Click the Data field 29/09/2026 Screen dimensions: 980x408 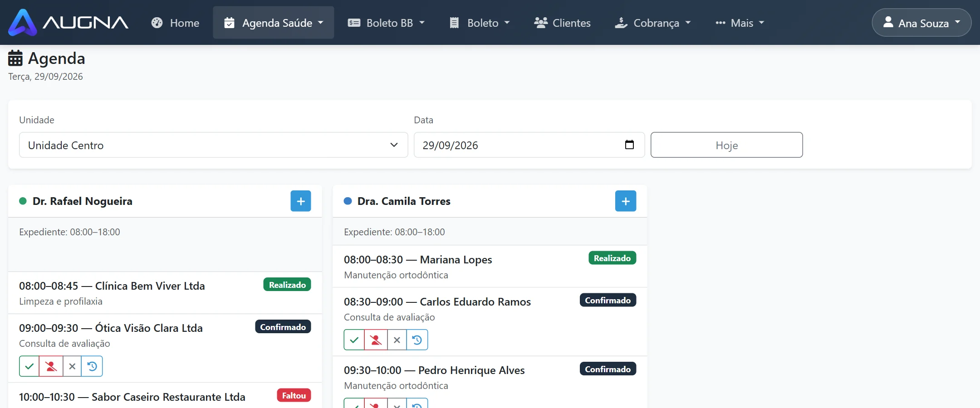click(x=529, y=145)
